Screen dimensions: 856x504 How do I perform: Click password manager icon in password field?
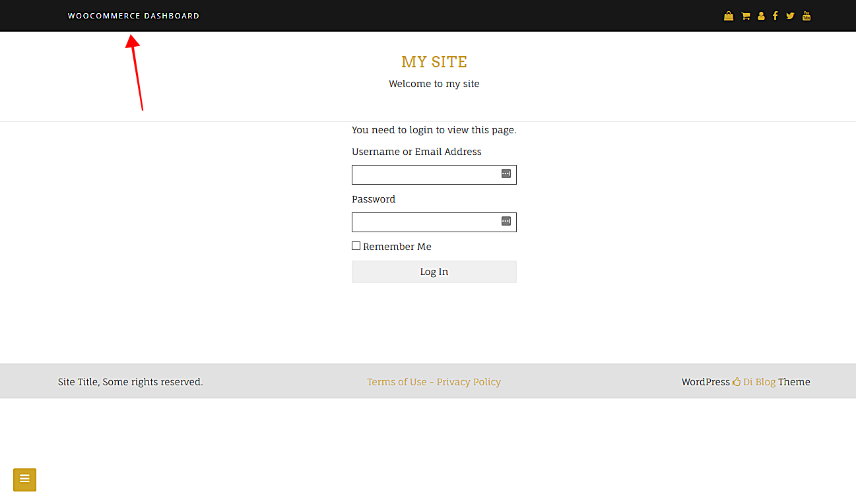506,221
